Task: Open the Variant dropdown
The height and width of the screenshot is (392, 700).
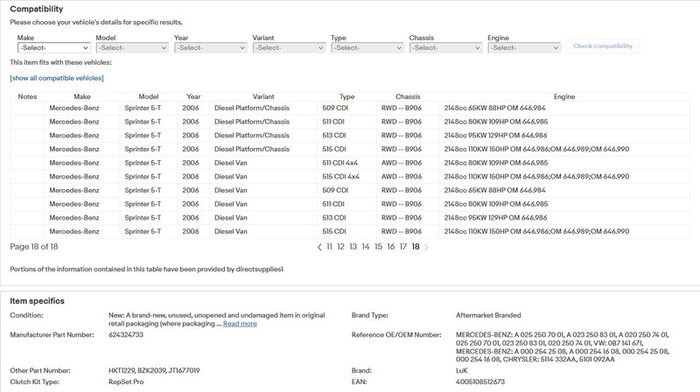Action: pos(289,48)
